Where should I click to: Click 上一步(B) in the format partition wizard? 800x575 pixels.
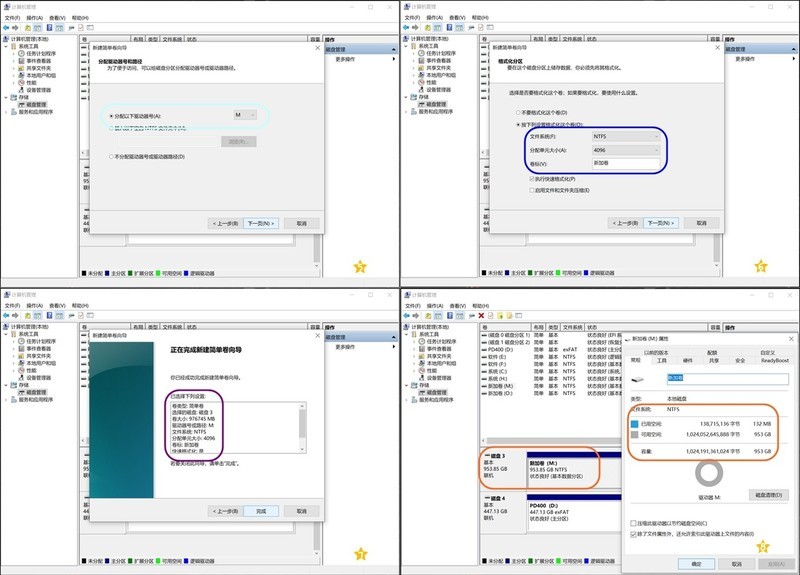[626, 223]
